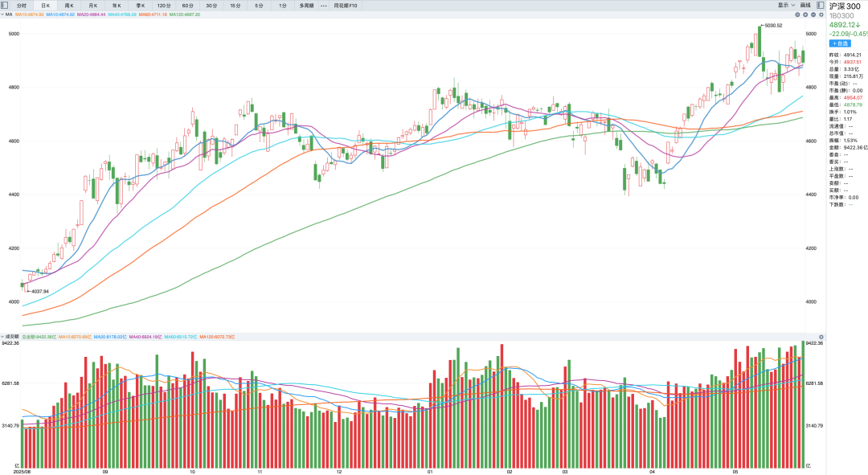The height and width of the screenshot is (475, 868).
Task: Click the 金额 9422.36亿 value
Action: click(856, 148)
